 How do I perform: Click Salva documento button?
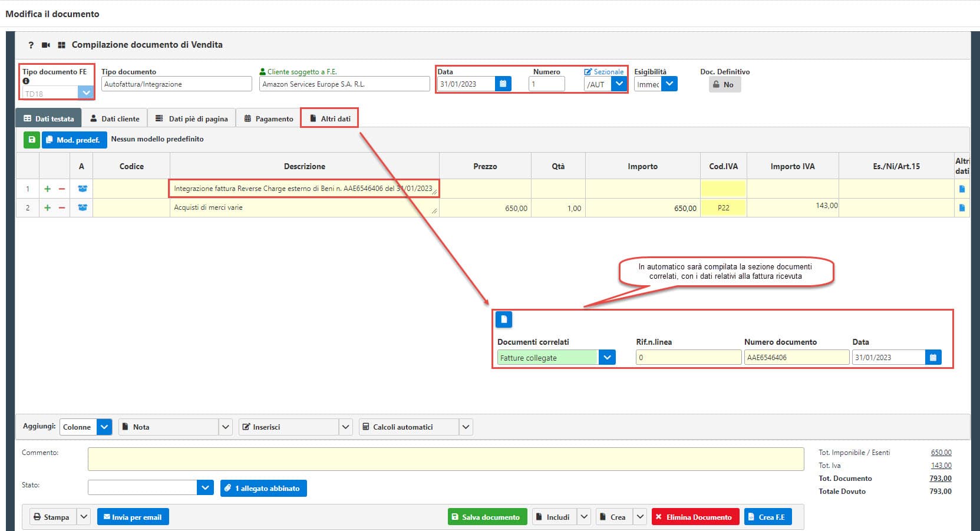(487, 517)
